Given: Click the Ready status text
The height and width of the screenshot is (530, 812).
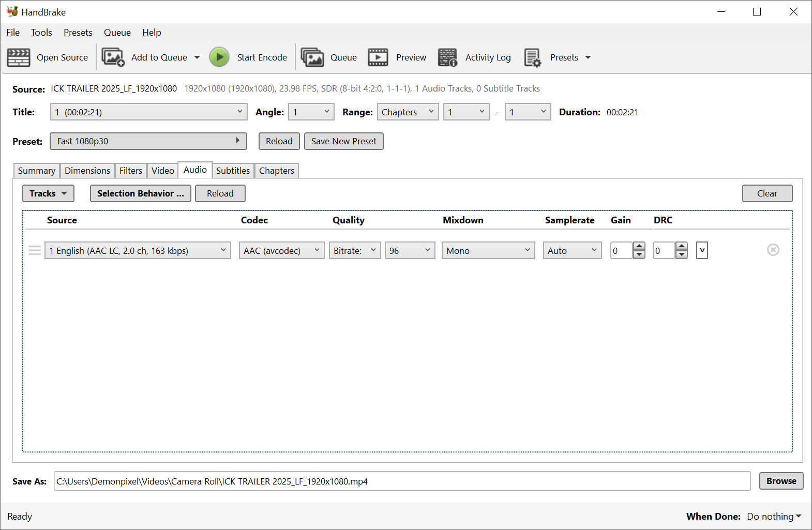Looking at the screenshot, I should (20, 517).
